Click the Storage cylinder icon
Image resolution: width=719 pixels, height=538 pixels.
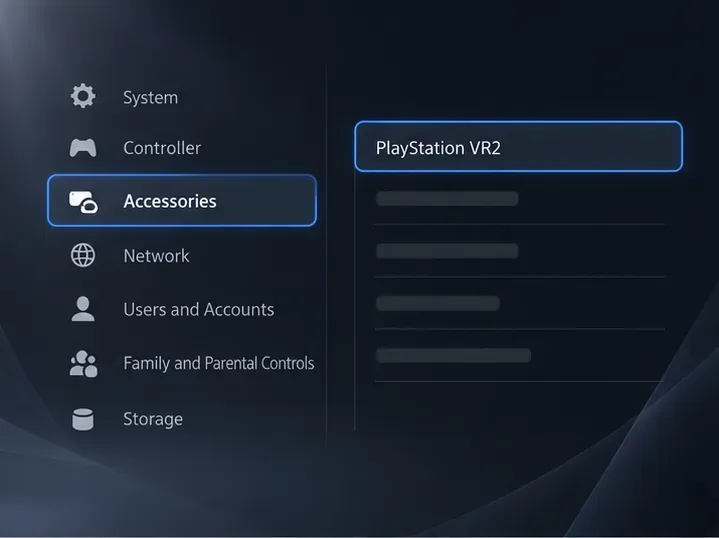[x=83, y=419]
